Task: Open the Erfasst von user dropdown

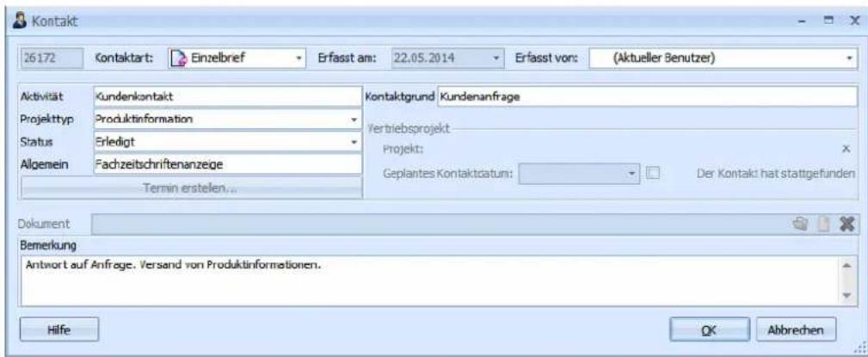Action: tap(849, 58)
